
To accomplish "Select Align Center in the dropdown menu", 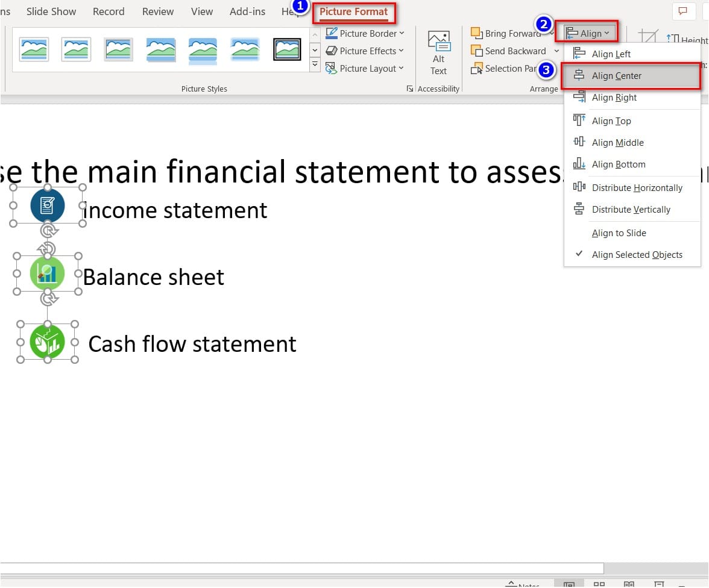I will [632, 75].
